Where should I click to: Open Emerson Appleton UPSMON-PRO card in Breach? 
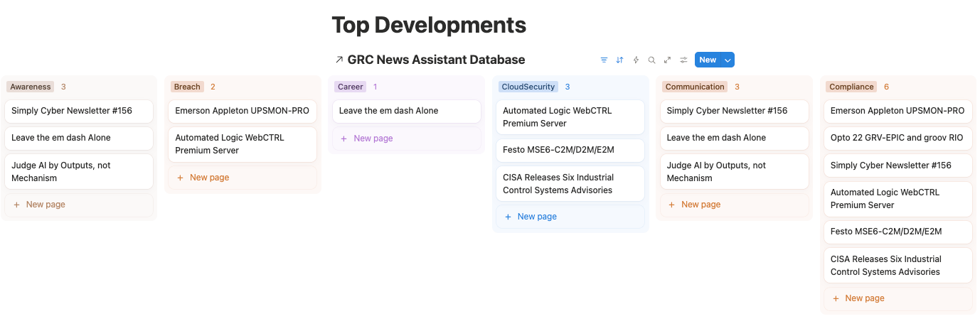pos(243,111)
